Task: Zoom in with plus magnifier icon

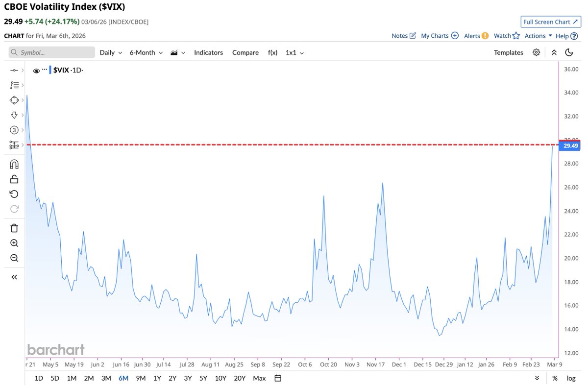Action: (14, 243)
